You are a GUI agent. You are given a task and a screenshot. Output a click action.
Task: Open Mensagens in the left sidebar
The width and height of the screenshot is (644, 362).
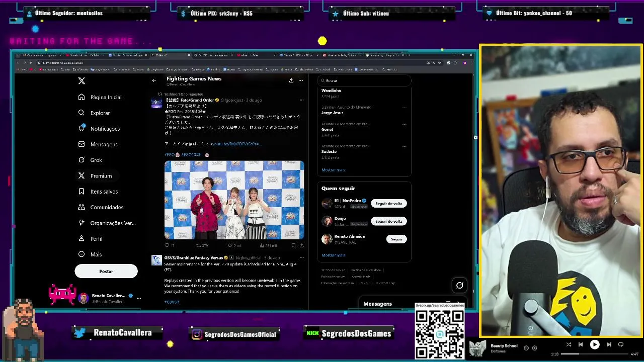98,144
